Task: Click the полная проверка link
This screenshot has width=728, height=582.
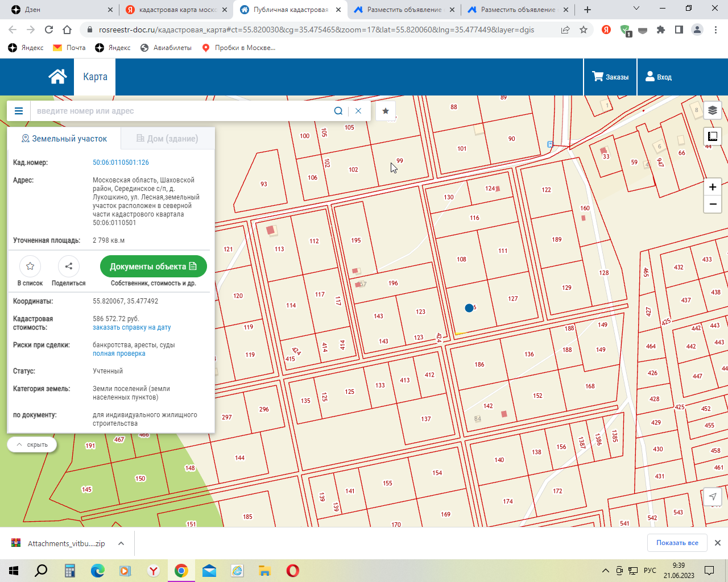Action: tap(119, 354)
